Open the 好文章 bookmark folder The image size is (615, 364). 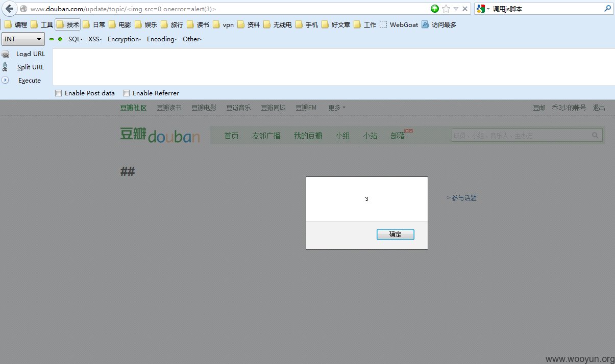click(336, 24)
